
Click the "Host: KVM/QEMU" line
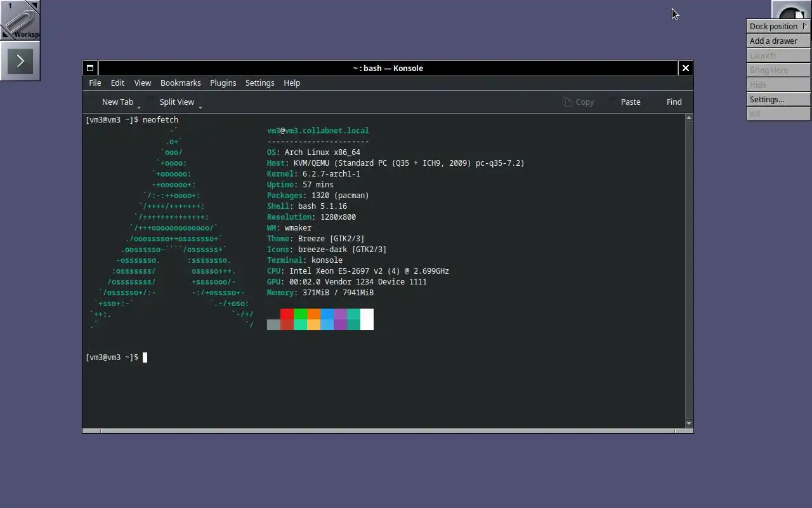tap(396, 163)
